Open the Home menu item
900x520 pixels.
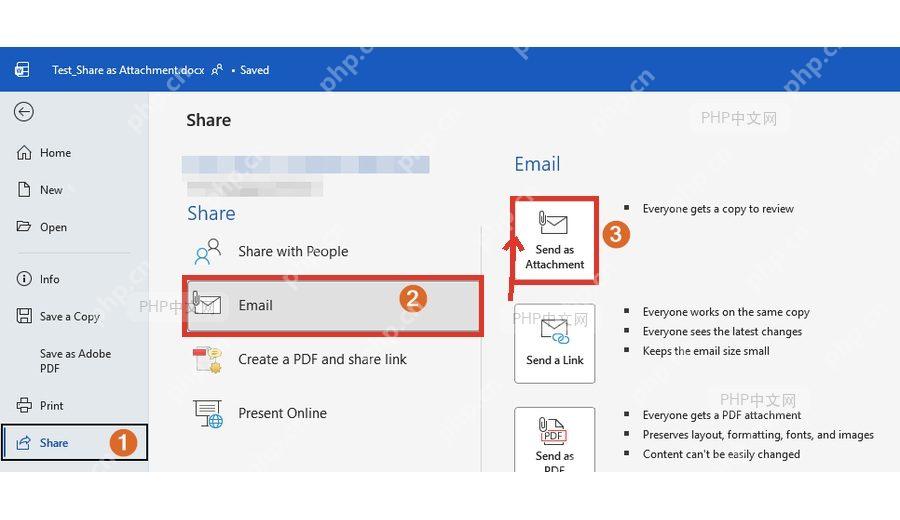[x=55, y=153]
